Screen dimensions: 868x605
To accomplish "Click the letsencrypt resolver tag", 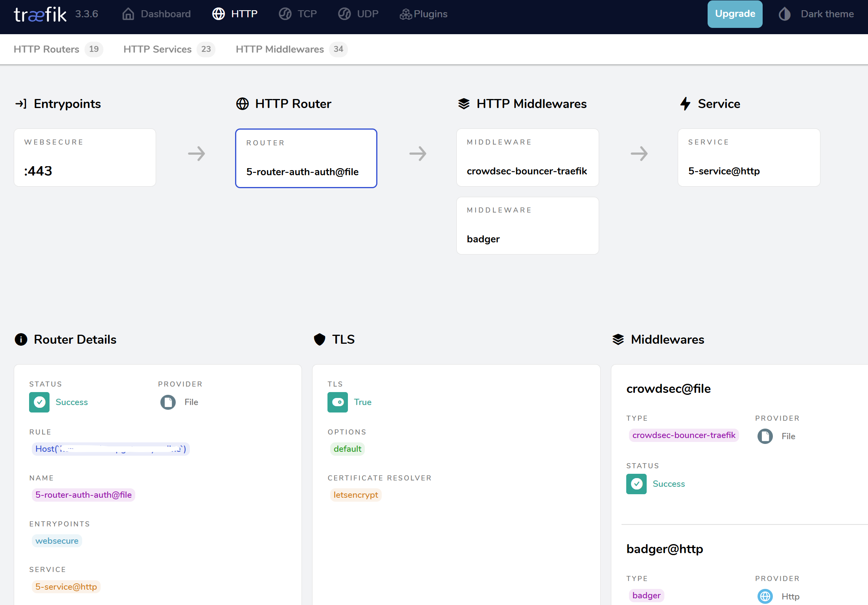I will pyautogui.click(x=356, y=495).
